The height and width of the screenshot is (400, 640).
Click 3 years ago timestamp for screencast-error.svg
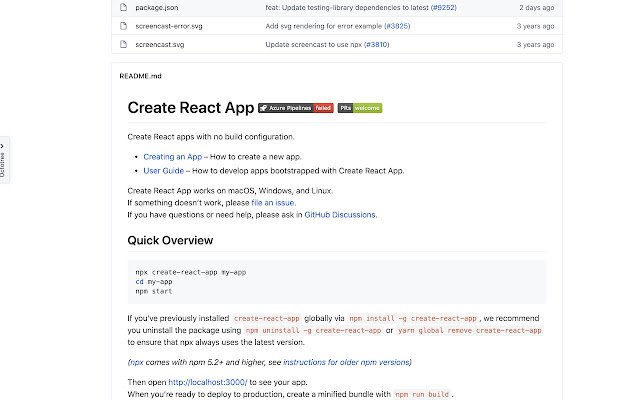point(535,26)
